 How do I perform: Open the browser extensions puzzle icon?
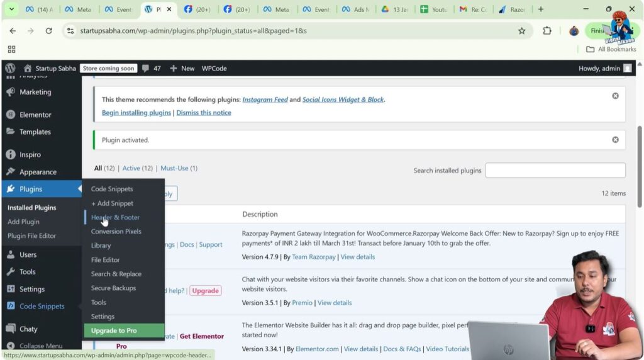coord(547,31)
